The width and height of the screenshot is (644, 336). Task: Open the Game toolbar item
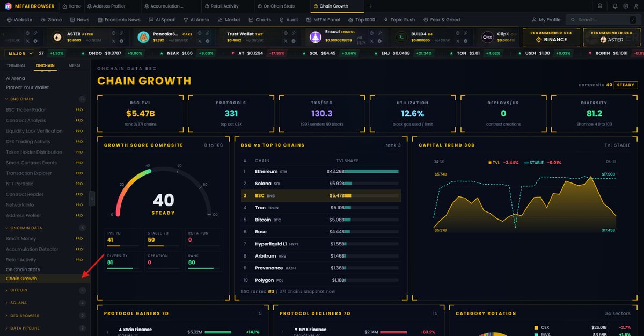[50, 20]
